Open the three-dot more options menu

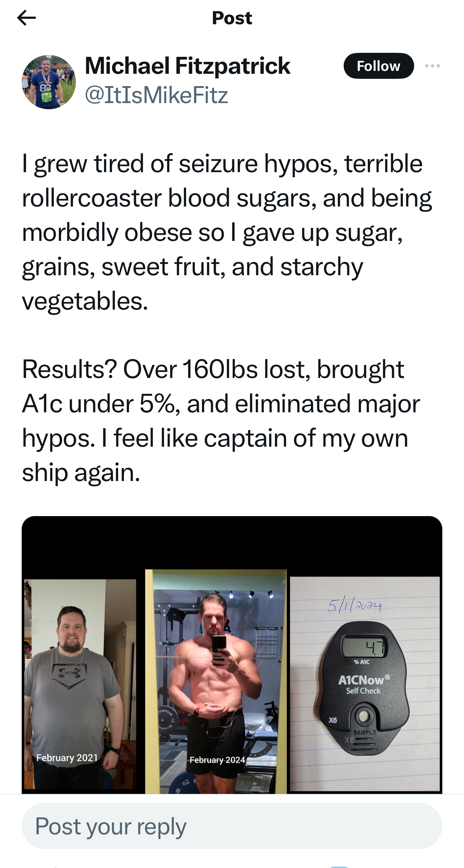click(432, 66)
